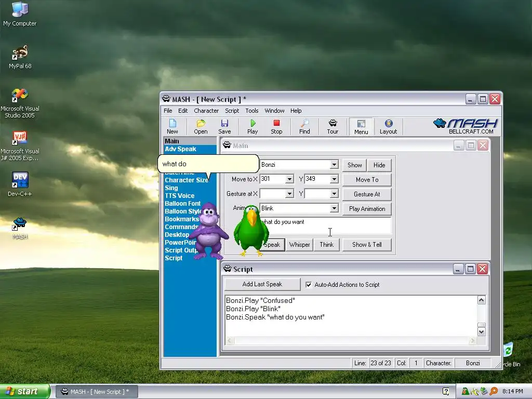Click the New script toolbar icon

pos(172,127)
